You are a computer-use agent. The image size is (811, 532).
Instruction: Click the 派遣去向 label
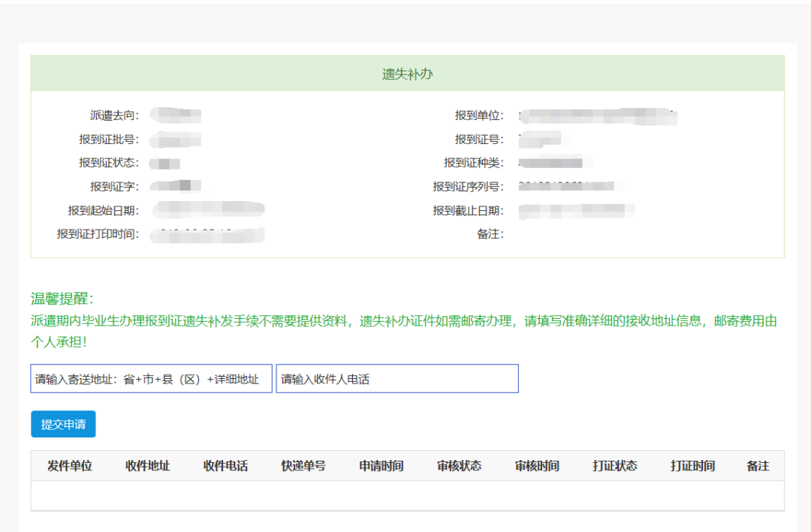(x=114, y=116)
